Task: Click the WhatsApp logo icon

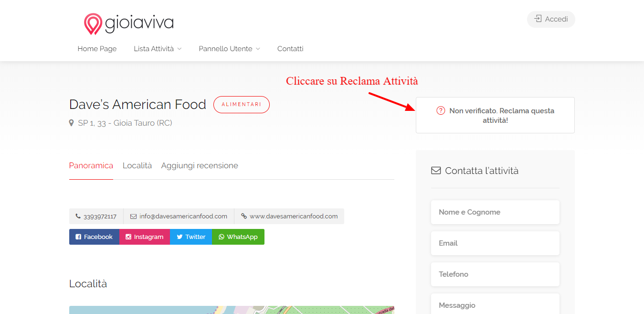Action: 222,237
